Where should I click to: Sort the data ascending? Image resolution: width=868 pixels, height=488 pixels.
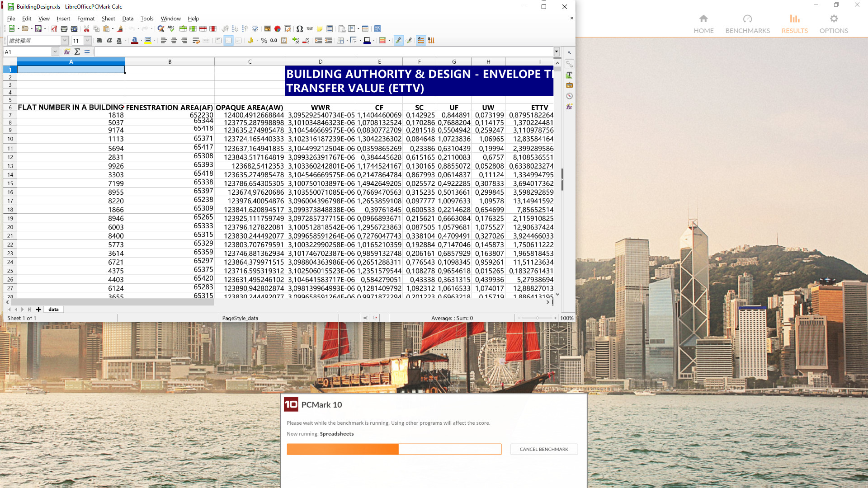235,28
